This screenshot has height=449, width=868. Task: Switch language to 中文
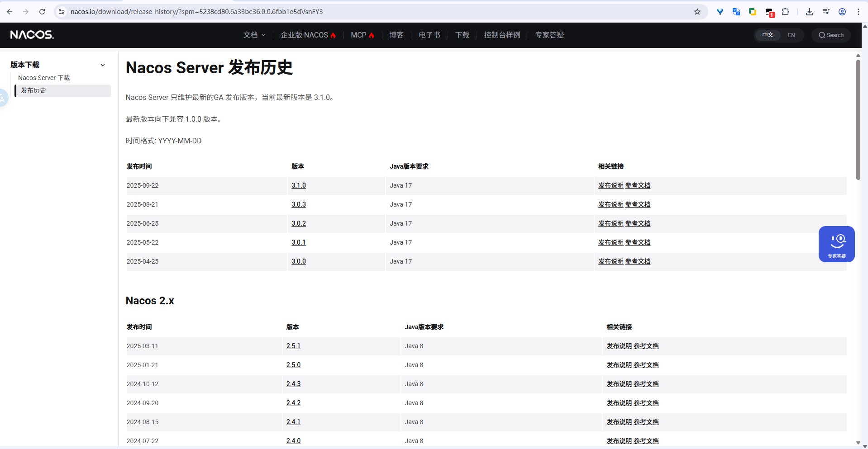click(x=768, y=35)
